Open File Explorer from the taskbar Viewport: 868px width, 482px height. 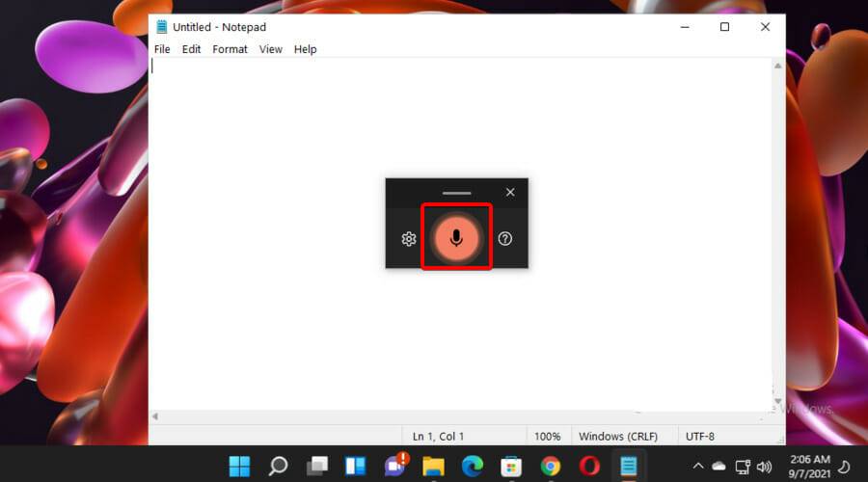(x=433, y=467)
